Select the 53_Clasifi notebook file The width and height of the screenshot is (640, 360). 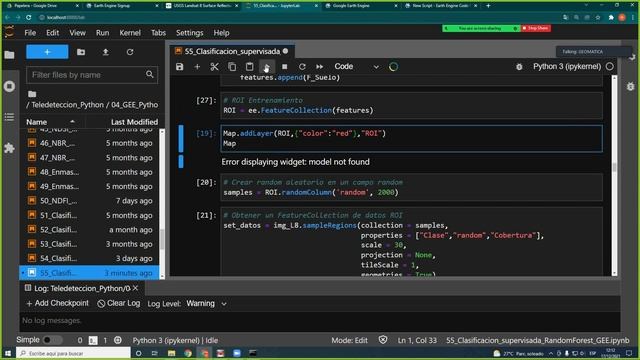coord(90,244)
